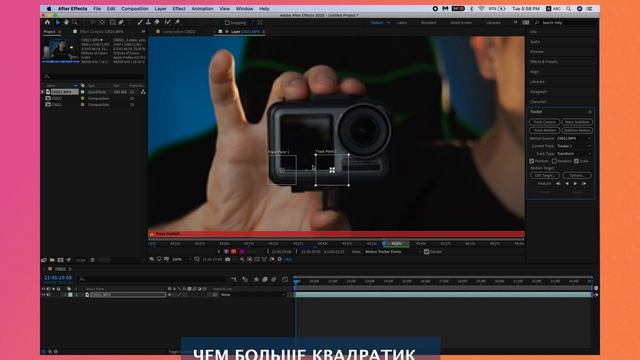
Task: Toggle the Scale checkbox in the Tracker panel
Action: click(x=576, y=161)
